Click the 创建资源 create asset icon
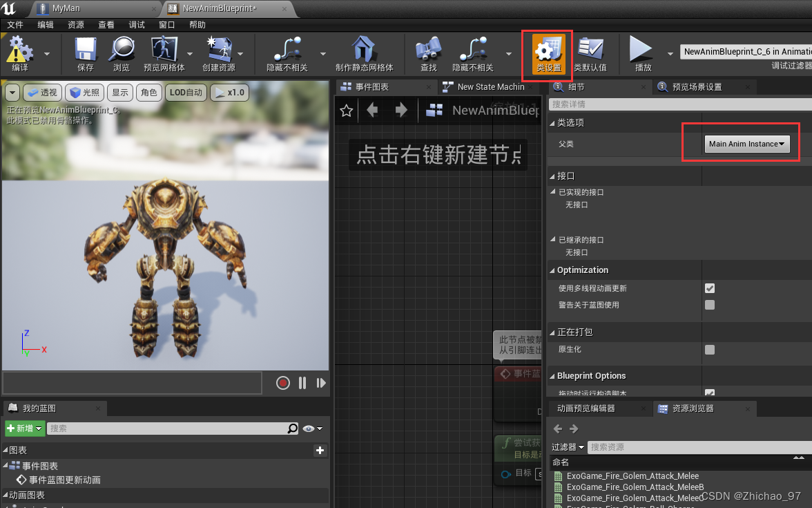Image resolution: width=812 pixels, height=508 pixels. 219,53
